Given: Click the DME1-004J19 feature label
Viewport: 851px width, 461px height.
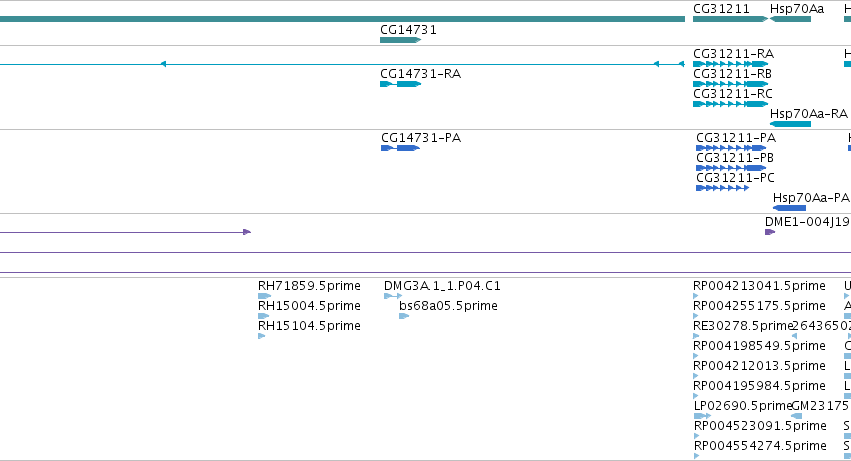Looking at the screenshot, I should click(807, 222).
